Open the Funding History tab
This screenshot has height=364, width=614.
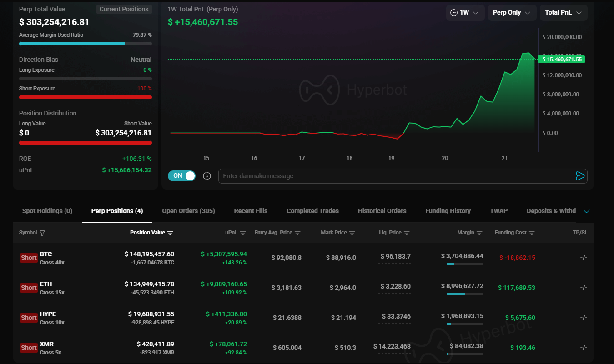(x=448, y=211)
